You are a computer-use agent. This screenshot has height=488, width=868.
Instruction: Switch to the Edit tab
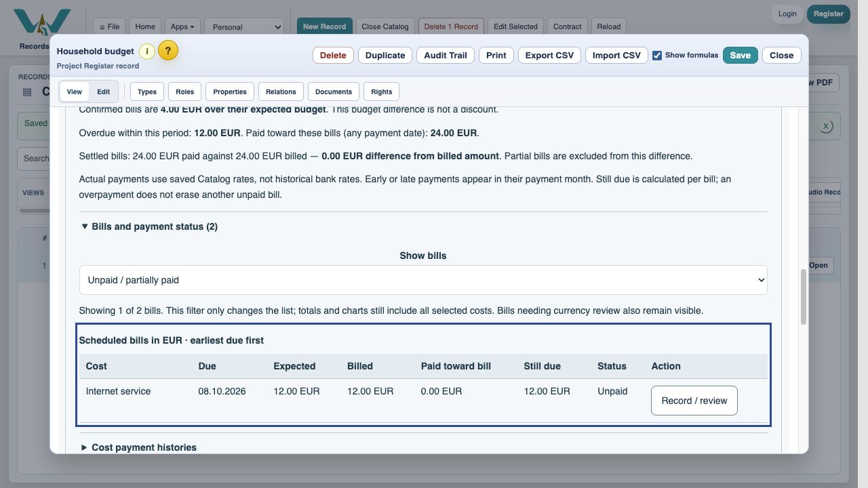click(103, 91)
